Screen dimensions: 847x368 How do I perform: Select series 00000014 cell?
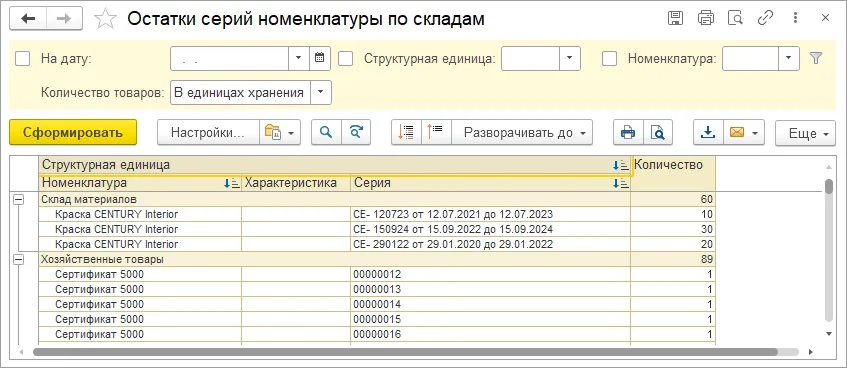click(x=490, y=304)
